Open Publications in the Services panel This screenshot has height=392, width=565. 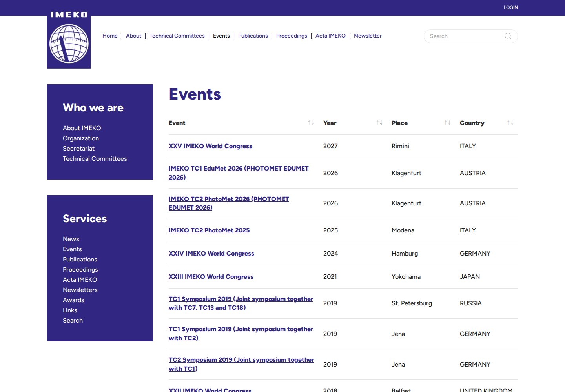click(80, 259)
